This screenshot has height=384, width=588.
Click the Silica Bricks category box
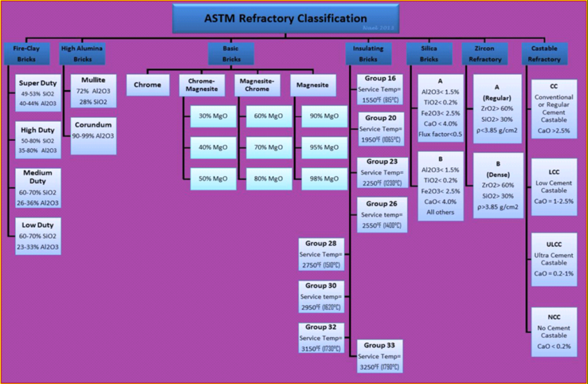point(429,53)
